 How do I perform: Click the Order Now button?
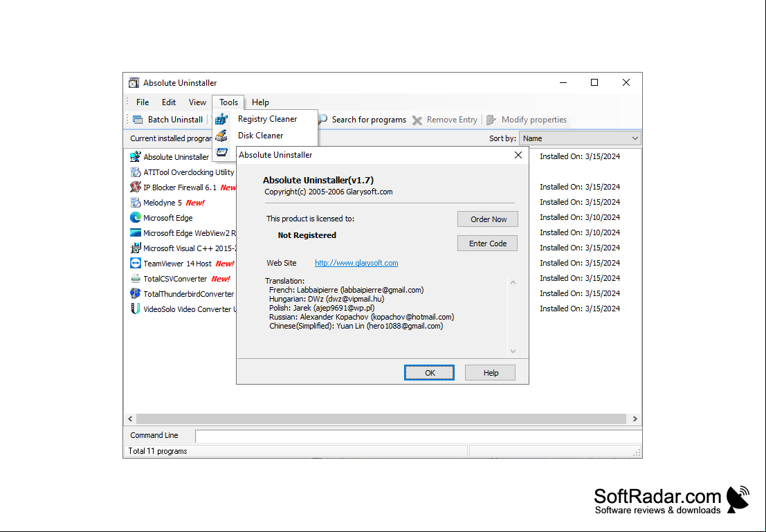488,219
